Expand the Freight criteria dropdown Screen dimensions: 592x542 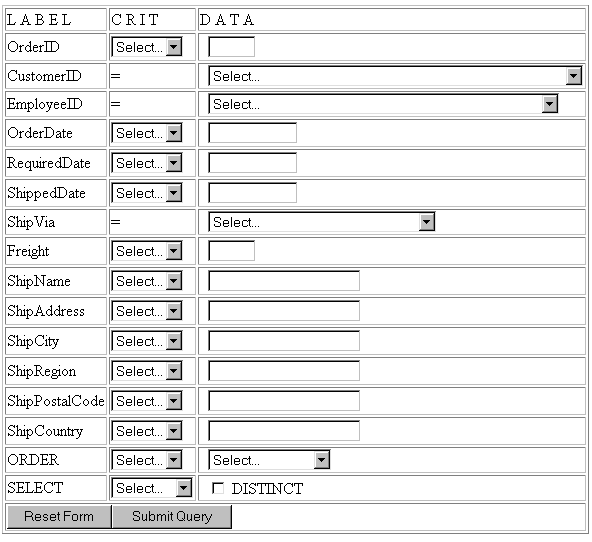point(147,251)
